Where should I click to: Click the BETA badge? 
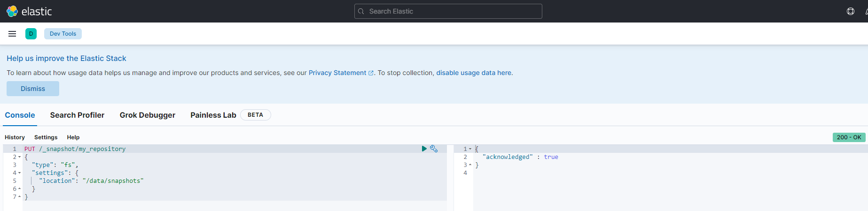click(x=256, y=115)
